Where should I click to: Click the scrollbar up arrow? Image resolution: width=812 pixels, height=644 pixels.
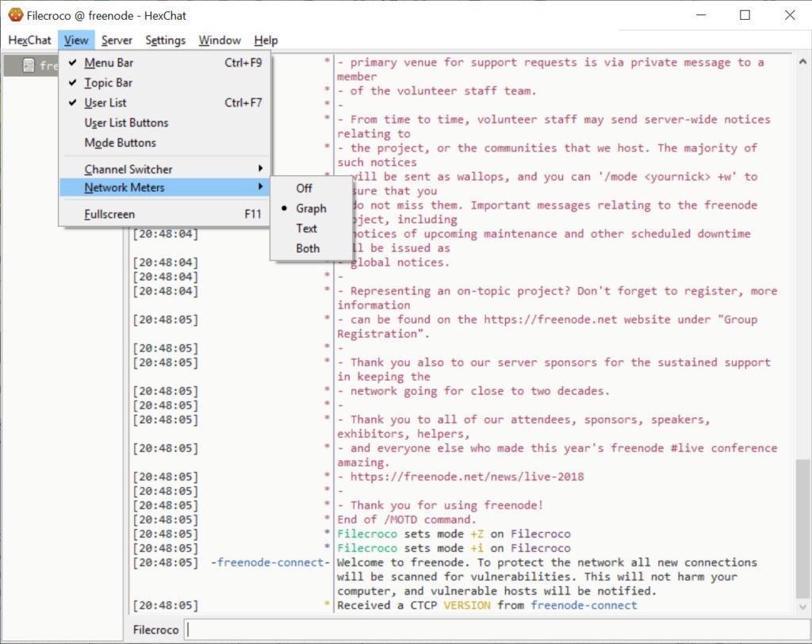pyautogui.click(x=802, y=61)
